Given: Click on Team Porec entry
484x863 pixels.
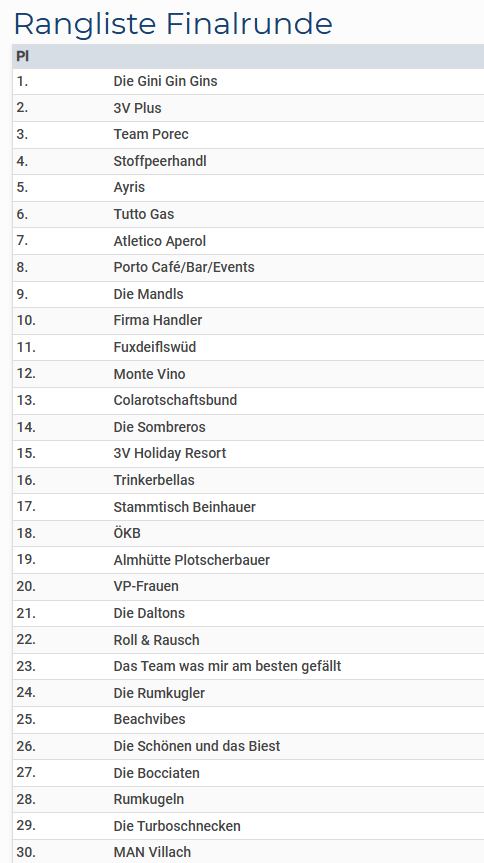Looking at the screenshot, I should click(x=151, y=134).
